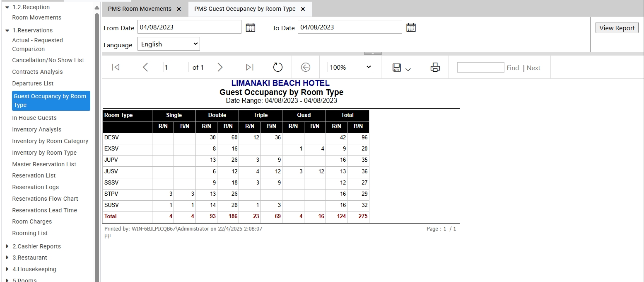644x282 pixels.
Task: Refresh the report
Action: point(278,67)
